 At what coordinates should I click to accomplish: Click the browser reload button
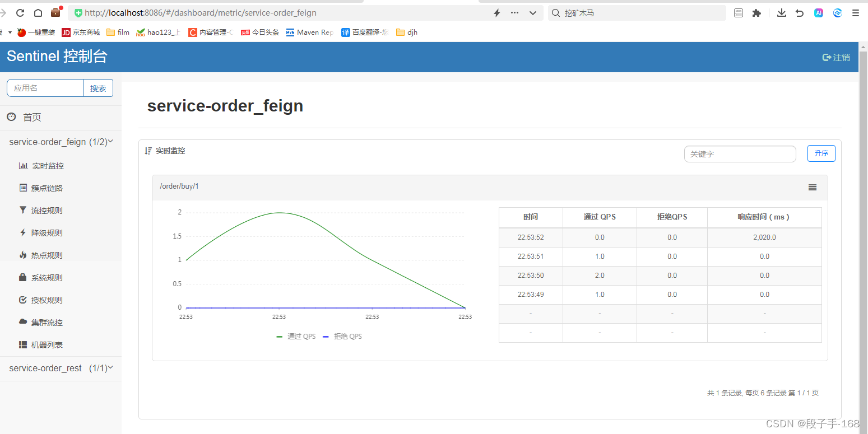pos(20,13)
